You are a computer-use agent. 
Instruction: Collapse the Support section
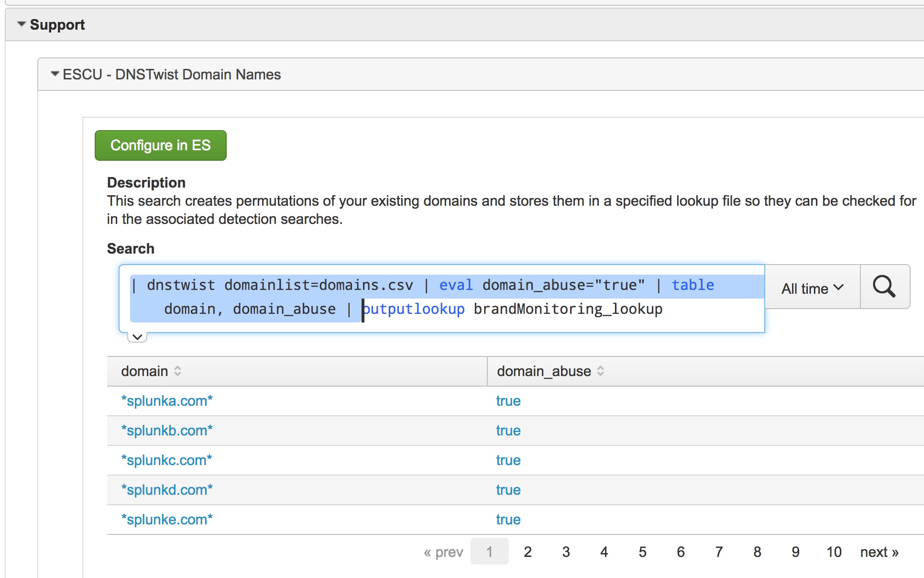click(21, 24)
